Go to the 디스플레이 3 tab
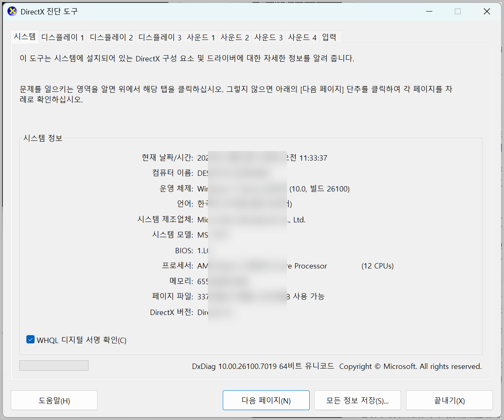This screenshot has height=420, width=504. (160, 37)
